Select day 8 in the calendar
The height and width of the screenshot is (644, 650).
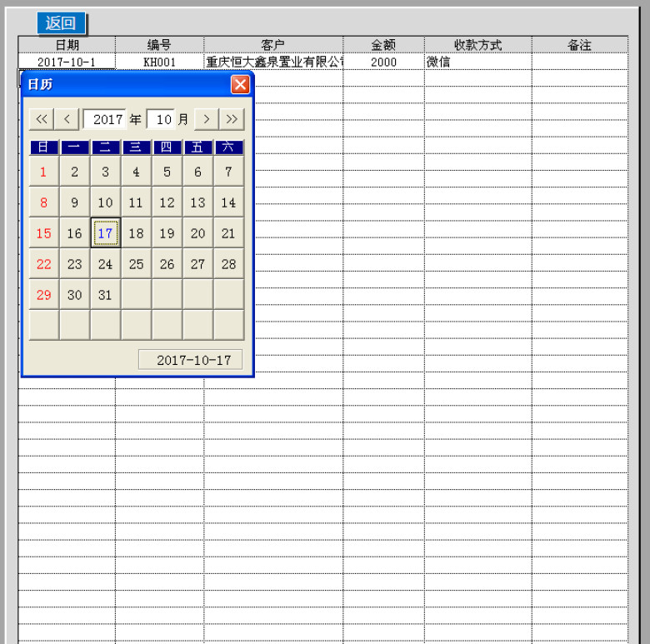43,202
